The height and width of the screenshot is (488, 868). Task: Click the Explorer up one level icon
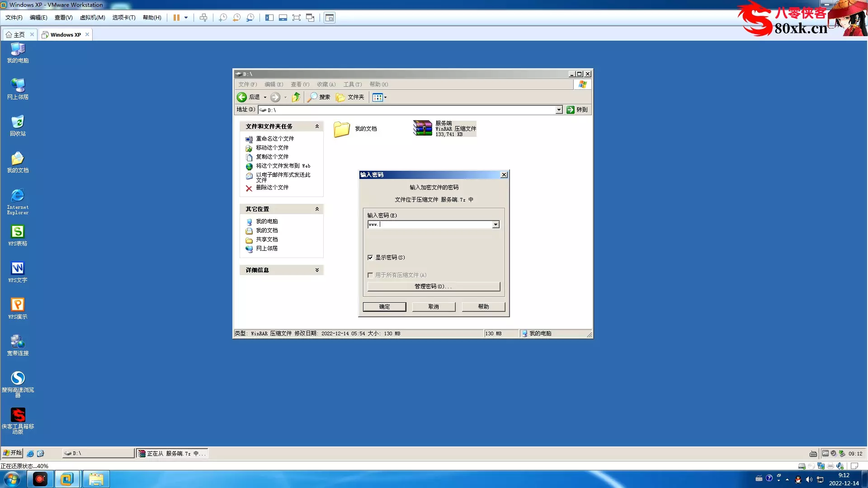[x=296, y=97]
